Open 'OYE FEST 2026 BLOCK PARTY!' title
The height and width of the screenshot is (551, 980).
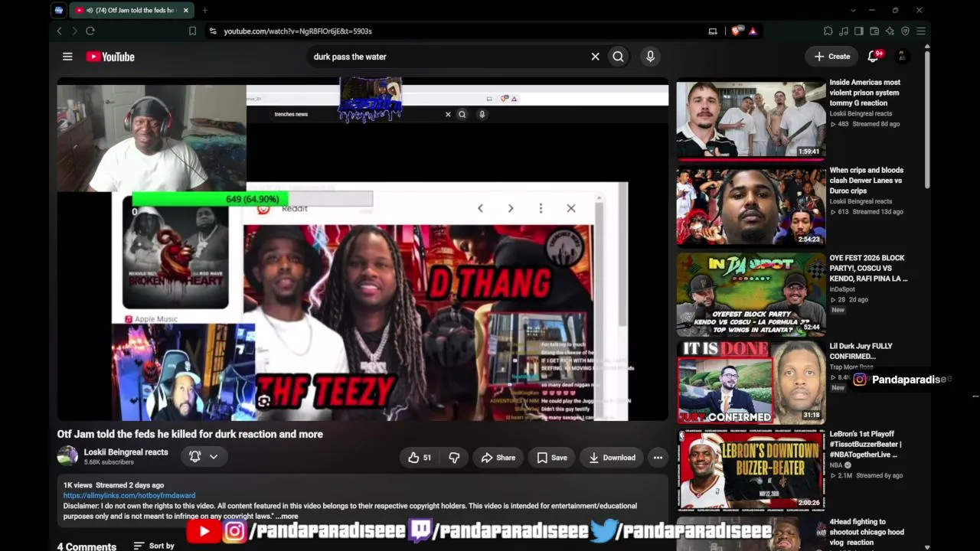[869, 269]
